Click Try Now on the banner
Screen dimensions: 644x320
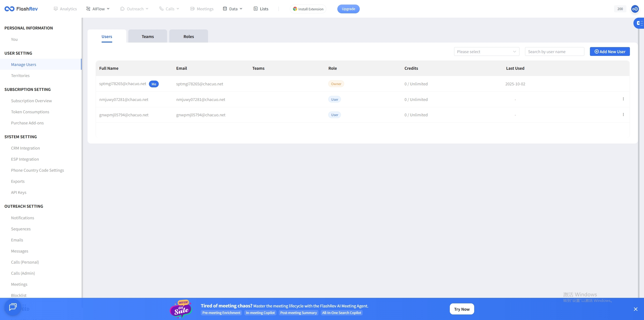462,309
